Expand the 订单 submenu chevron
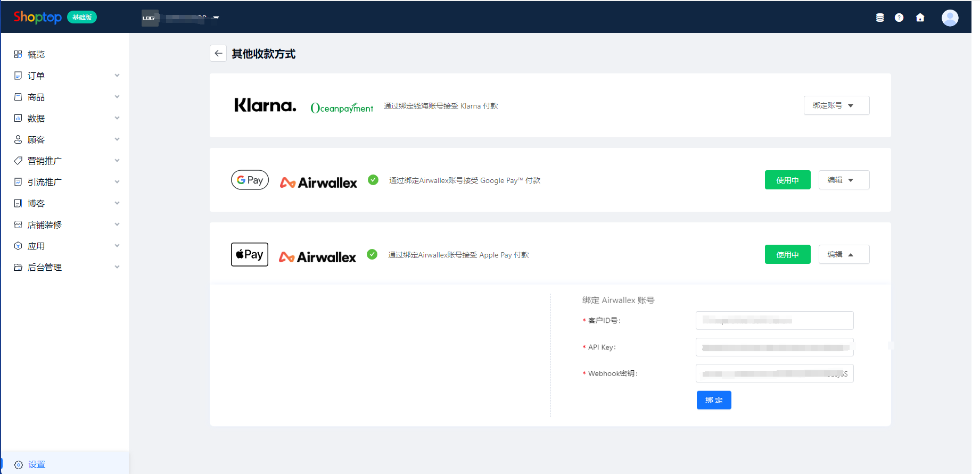This screenshot has height=474, width=980. pos(117,76)
